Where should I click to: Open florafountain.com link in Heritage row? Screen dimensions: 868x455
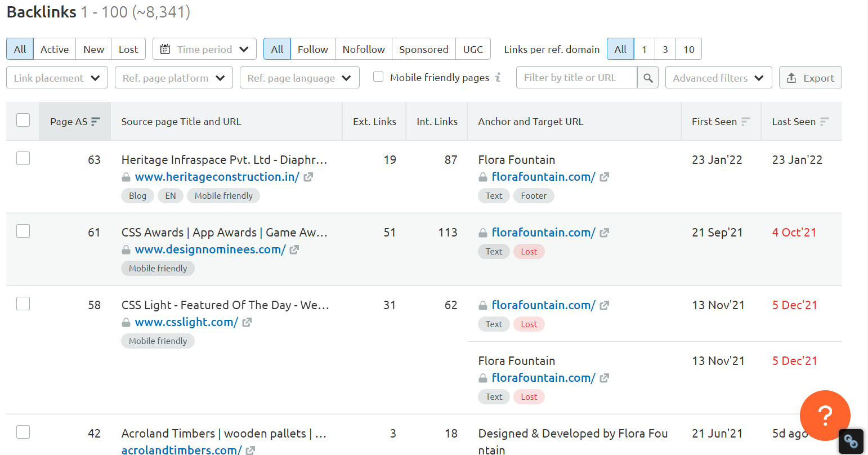point(544,177)
